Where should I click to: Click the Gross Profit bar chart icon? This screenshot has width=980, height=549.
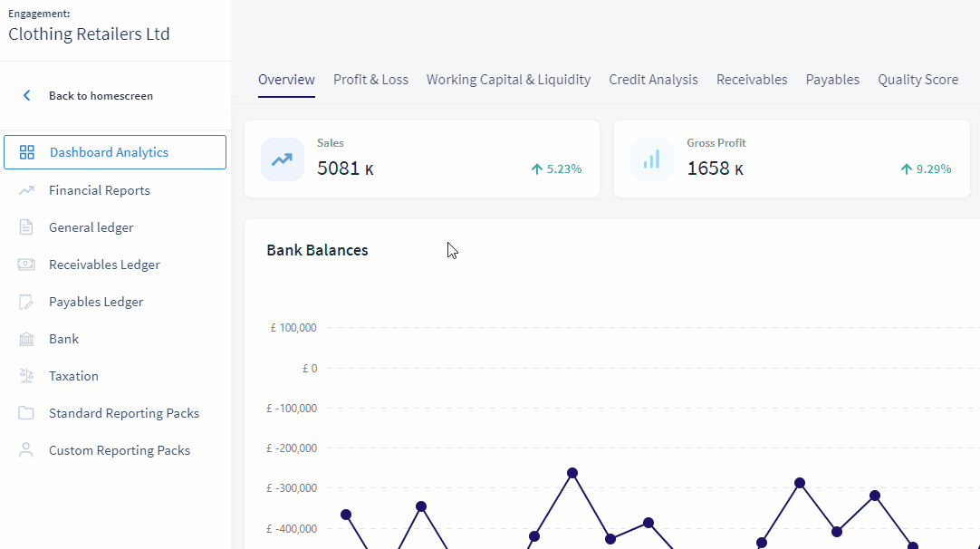(652, 159)
